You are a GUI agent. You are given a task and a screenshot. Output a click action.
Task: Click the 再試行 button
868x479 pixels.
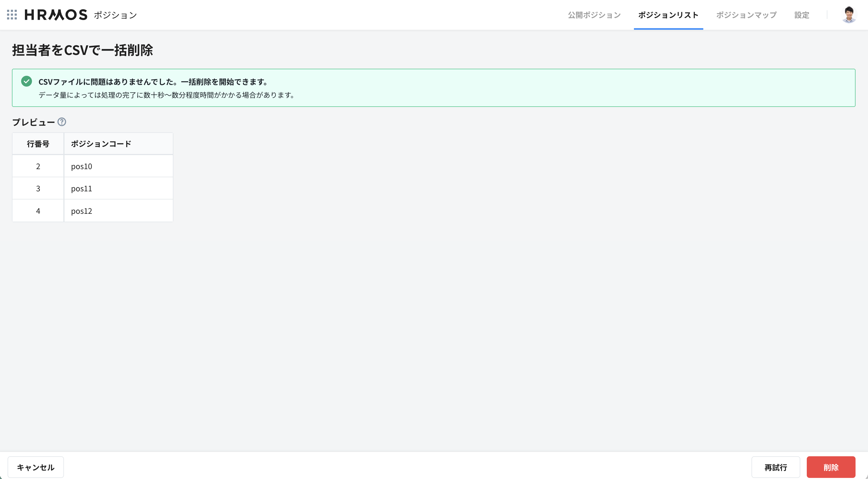click(x=775, y=467)
